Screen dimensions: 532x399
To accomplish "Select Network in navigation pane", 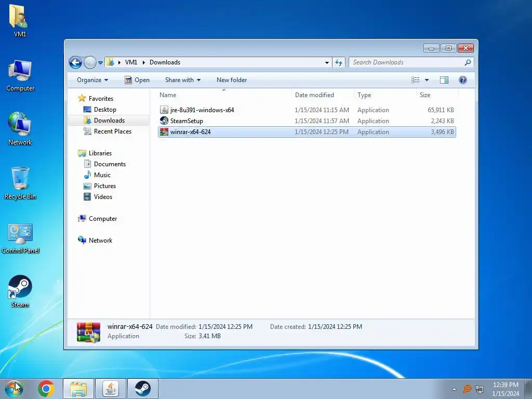I will tap(95, 240).
